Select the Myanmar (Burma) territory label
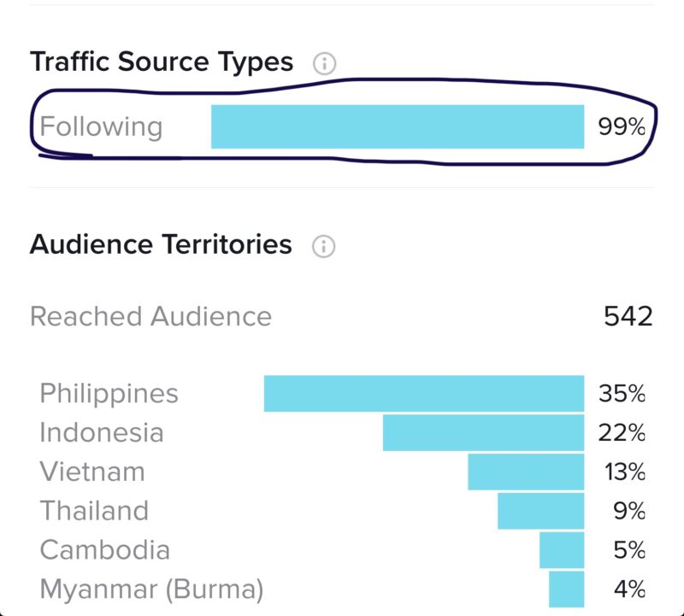684x616 pixels. pos(151,589)
